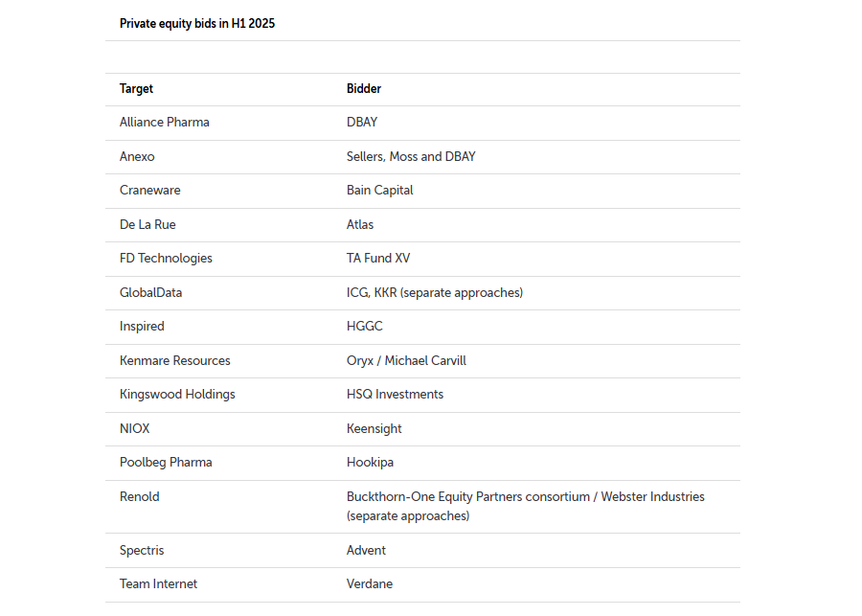
Task: Select the Target column header
Action: [x=136, y=89]
